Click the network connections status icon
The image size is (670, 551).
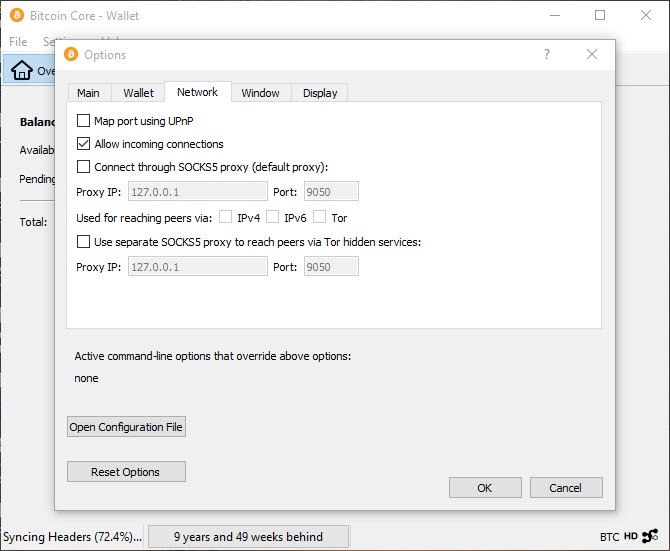pos(650,536)
